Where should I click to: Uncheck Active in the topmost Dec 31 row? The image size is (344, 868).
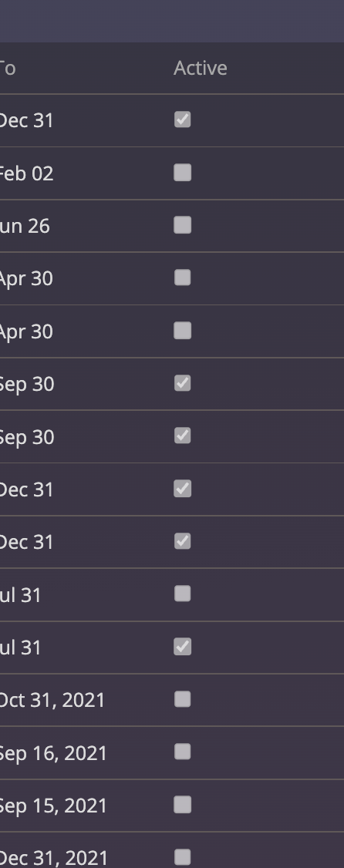coord(182,119)
